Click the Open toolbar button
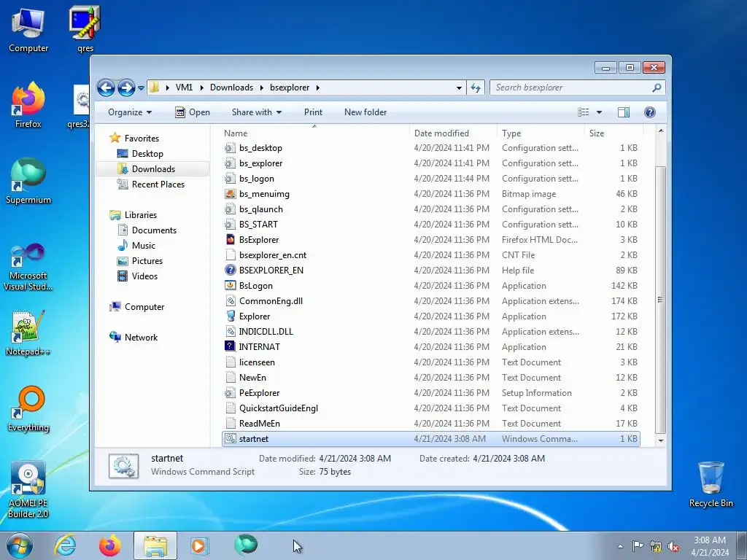This screenshot has width=747, height=560. tap(193, 112)
